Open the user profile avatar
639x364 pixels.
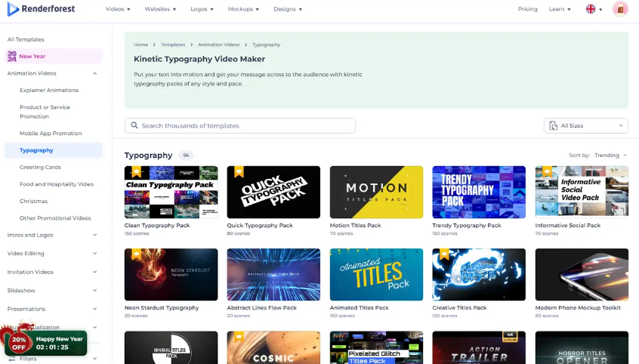coord(620,9)
